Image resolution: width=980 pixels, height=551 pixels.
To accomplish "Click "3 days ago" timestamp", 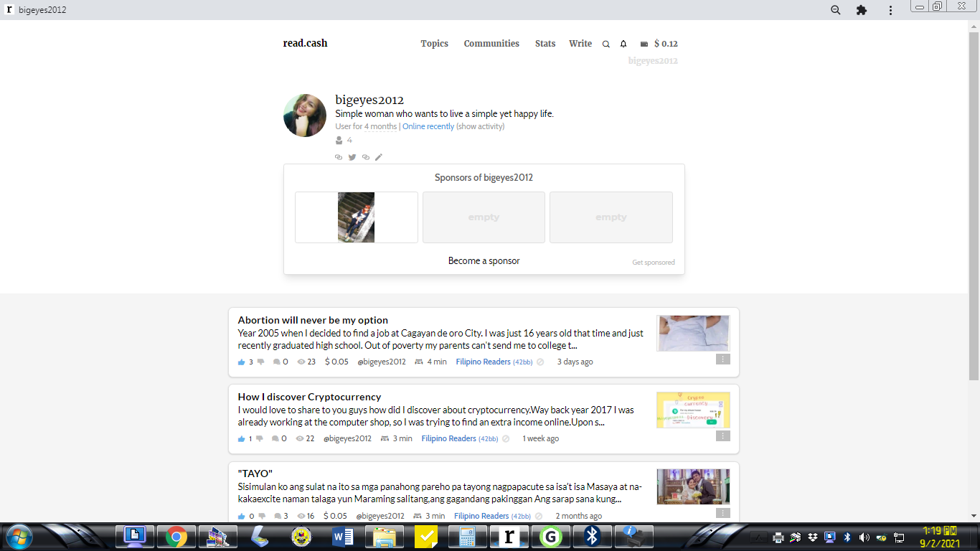I will pos(575,362).
